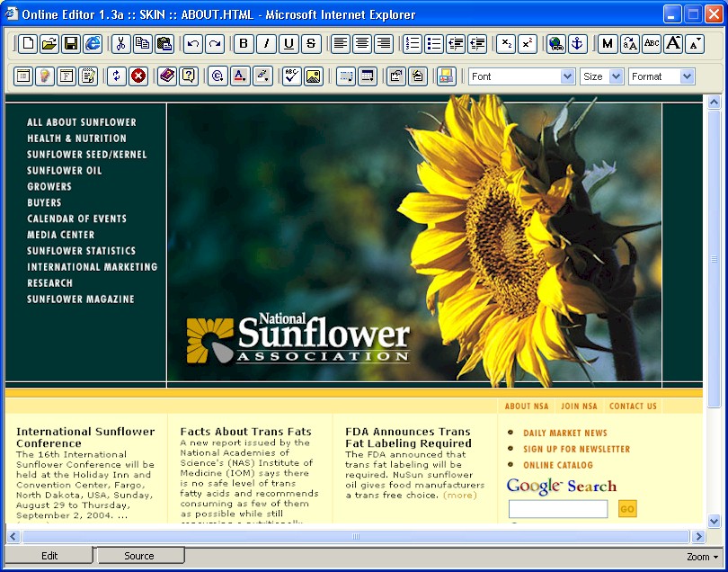728x572 pixels.
Task: Insert a numbered list
Action: 413,44
